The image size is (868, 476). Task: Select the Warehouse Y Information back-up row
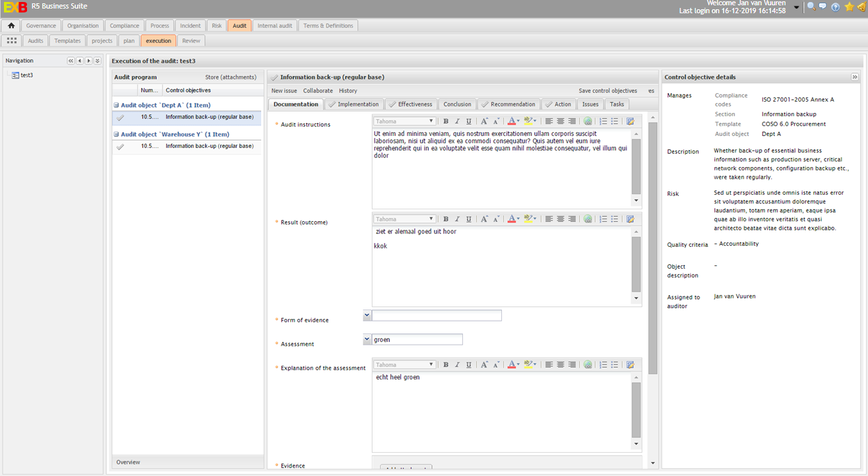pos(209,147)
